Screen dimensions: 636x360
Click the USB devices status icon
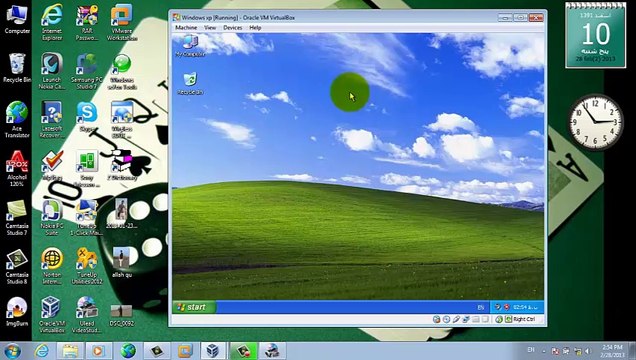[x=456, y=319]
